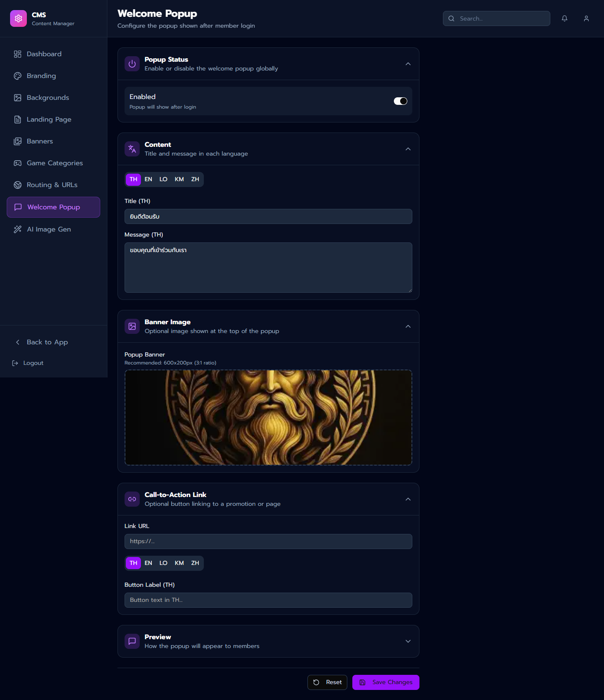Collapse the Banner Image section
The width and height of the screenshot is (604, 700).
coord(408,326)
